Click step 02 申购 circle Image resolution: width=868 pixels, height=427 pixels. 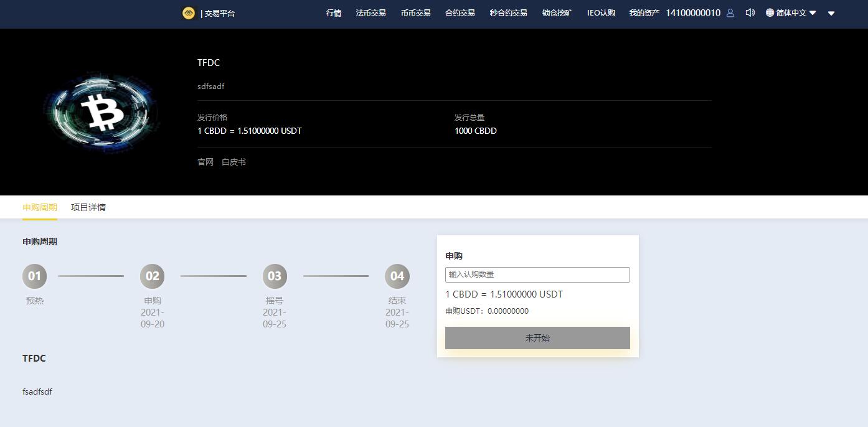pyautogui.click(x=153, y=276)
